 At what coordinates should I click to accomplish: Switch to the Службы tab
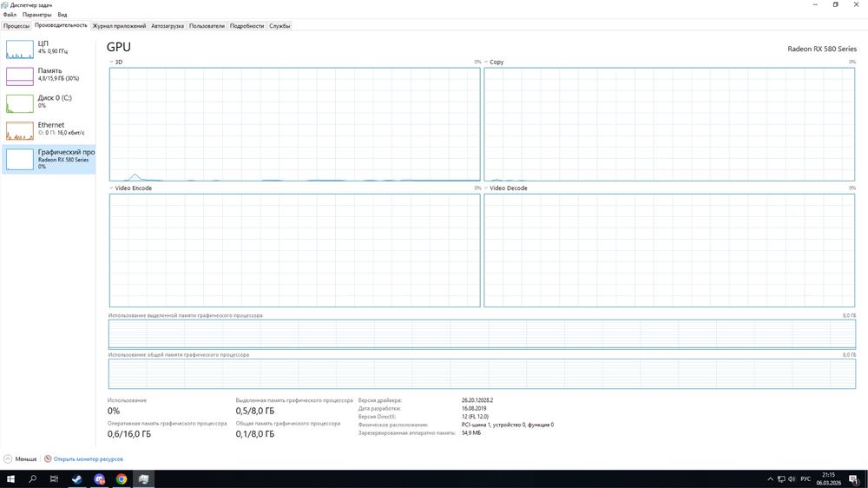pyautogui.click(x=279, y=25)
